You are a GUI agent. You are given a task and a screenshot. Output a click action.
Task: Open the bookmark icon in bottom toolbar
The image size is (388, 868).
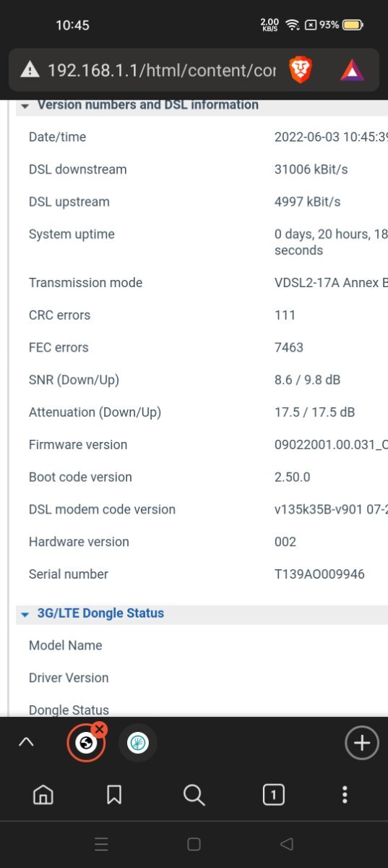click(114, 795)
